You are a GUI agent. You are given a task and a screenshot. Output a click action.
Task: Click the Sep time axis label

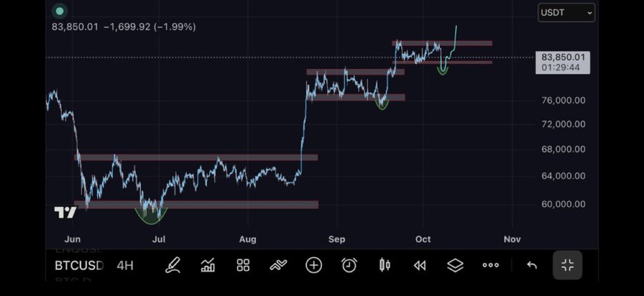tap(337, 240)
